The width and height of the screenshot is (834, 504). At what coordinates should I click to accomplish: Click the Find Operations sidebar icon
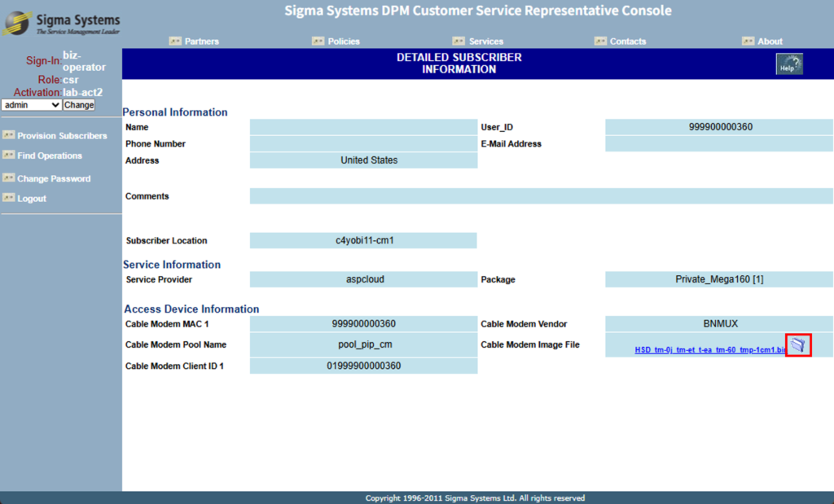click(x=8, y=155)
